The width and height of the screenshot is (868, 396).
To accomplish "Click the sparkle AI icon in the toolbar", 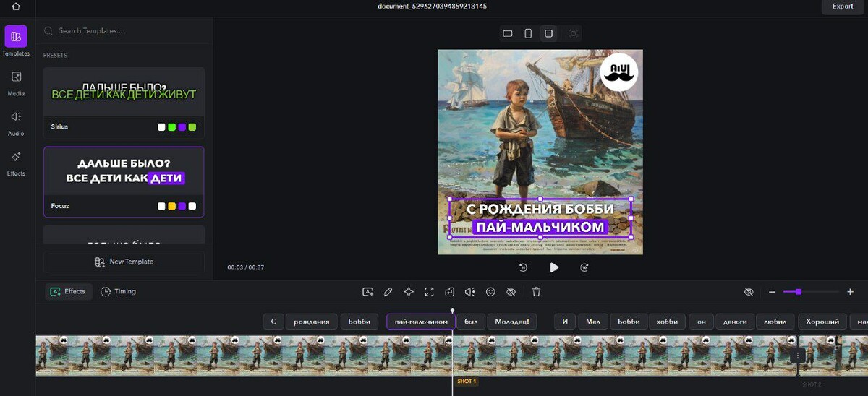I will point(409,292).
